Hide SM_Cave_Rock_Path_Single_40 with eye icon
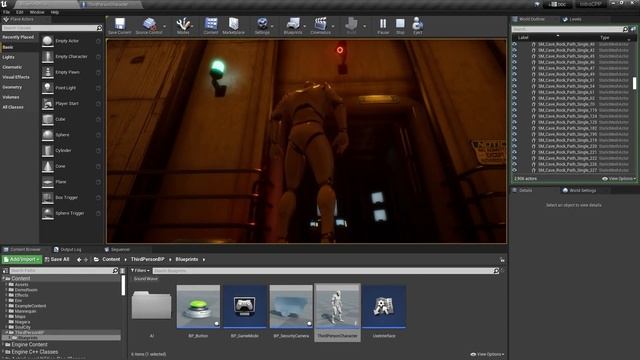Viewport: 640px width, 360px height. pyautogui.click(x=515, y=44)
